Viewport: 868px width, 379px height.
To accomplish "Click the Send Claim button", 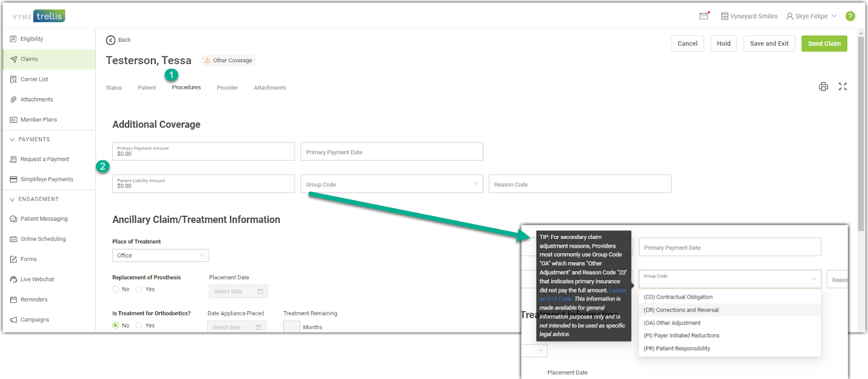I will [x=824, y=43].
